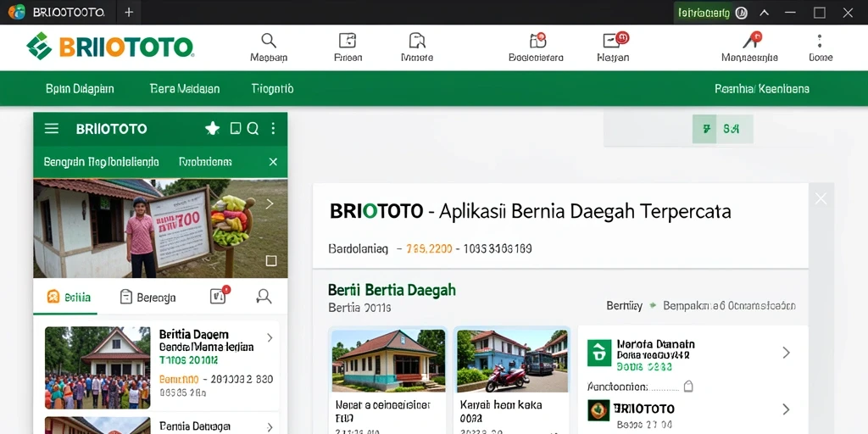Click next arrow on the banner photo
This screenshot has height=434, width=868.
270,203
